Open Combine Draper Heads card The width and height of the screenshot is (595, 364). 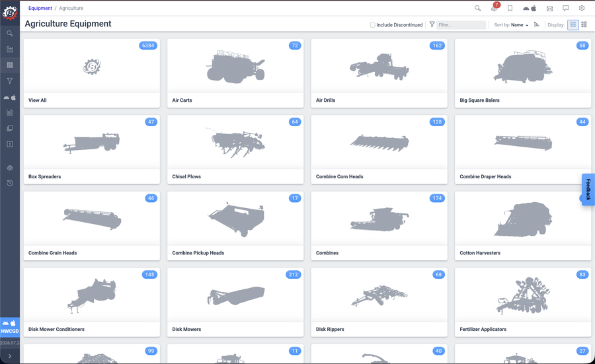[523, 149]
